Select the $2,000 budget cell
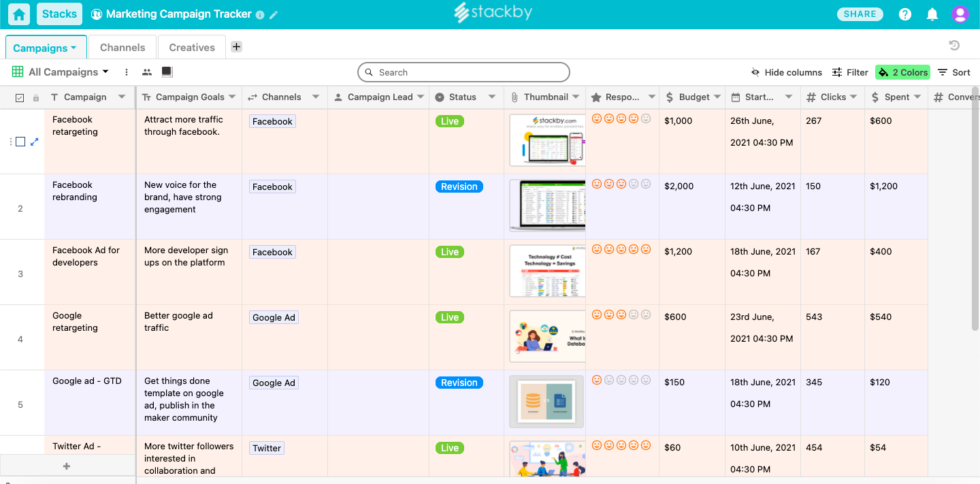The image size is (980, 484). click(692, 207)
